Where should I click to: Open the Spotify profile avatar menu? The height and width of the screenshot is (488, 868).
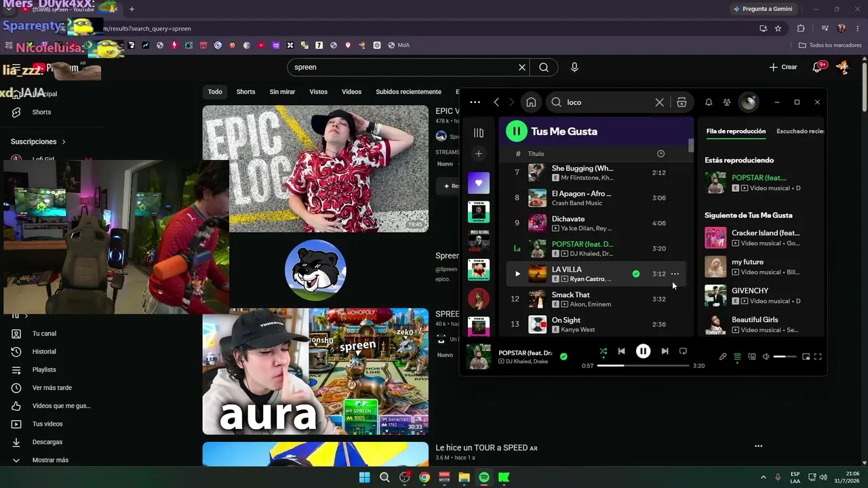749,102
